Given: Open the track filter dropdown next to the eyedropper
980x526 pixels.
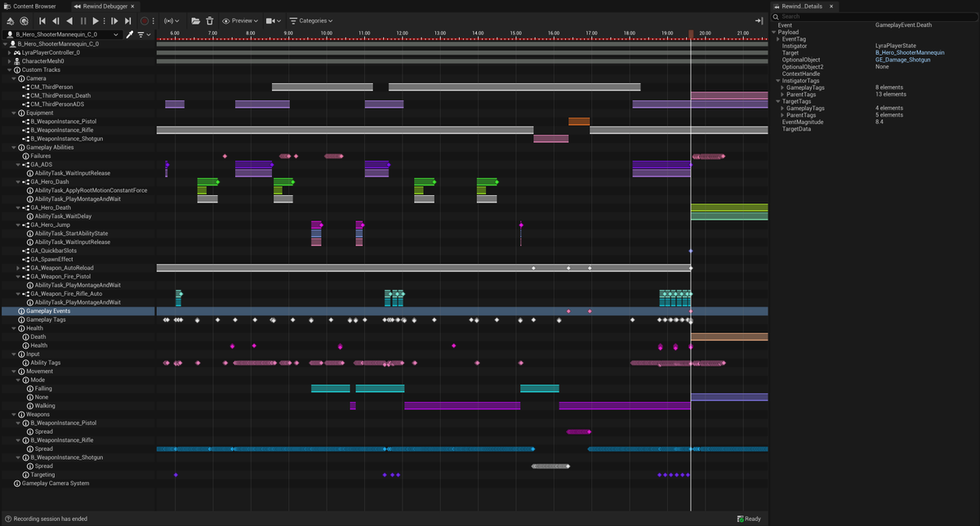Looking at the screenshot, I should tap(143, 34).
